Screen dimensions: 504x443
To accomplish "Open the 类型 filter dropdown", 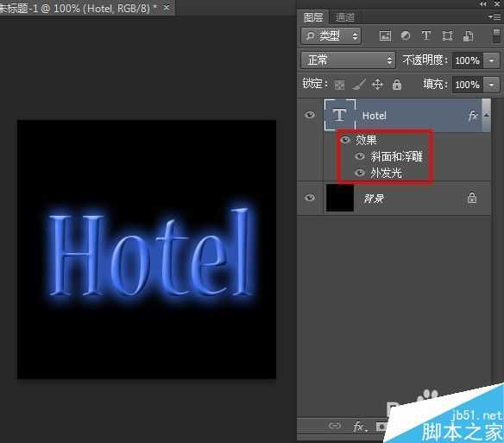I will coord(331,35).
